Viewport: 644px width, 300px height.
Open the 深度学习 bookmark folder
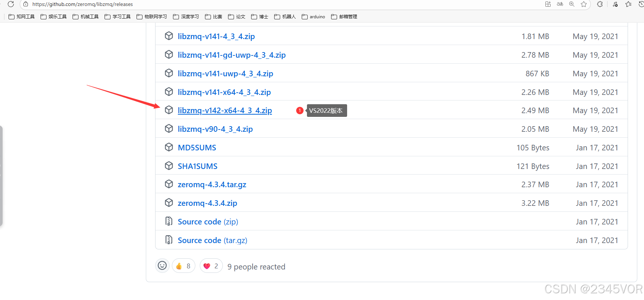(186, 17)
